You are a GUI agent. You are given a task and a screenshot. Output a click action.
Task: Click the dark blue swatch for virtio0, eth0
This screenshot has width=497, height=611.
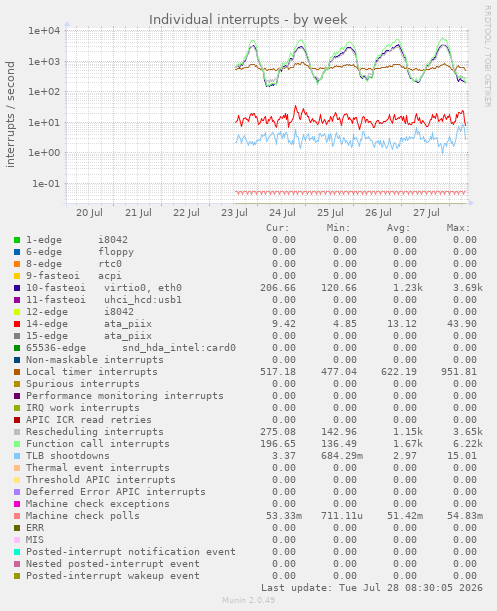coord(17,288)
